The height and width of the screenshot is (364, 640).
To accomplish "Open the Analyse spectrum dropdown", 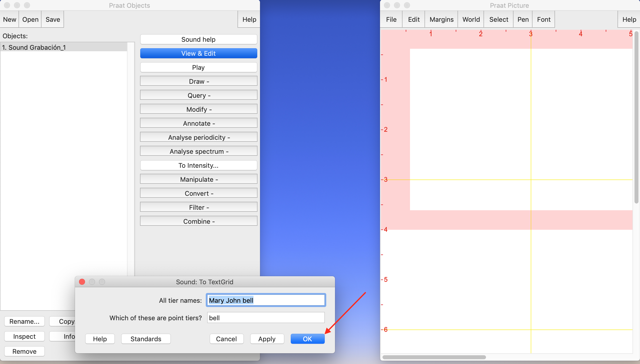I will pyautogui.click(x=198, y=151).
